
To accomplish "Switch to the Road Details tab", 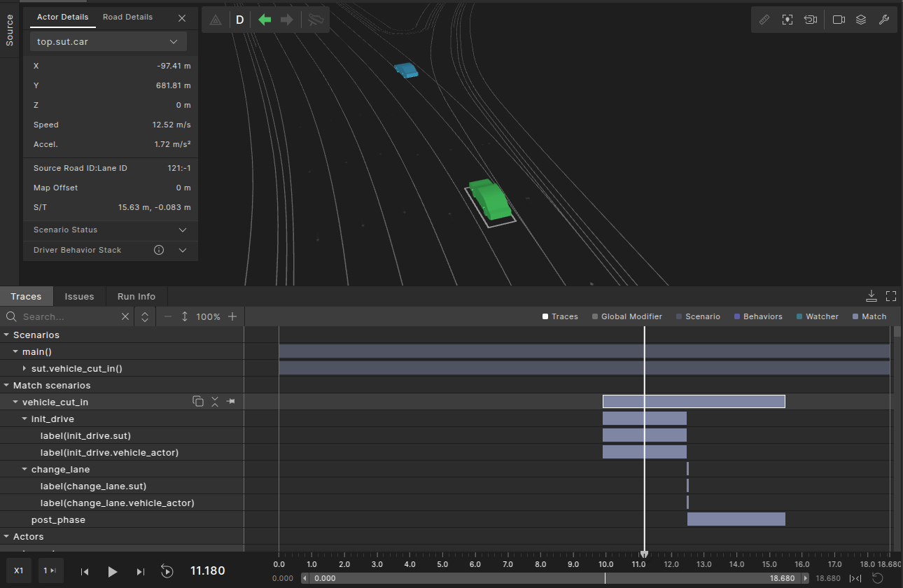I will coord(127,17).
